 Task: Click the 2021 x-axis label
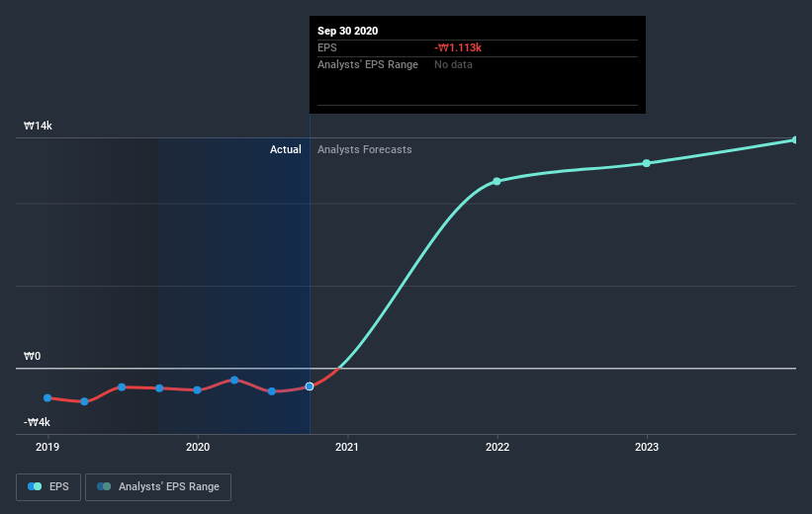point(346,447)
